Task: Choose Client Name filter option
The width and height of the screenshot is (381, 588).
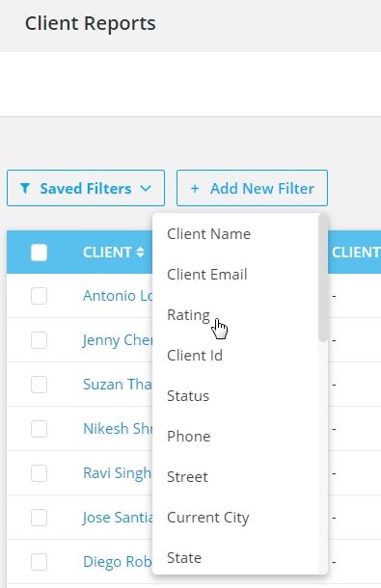Action: [x=208, y=234]
